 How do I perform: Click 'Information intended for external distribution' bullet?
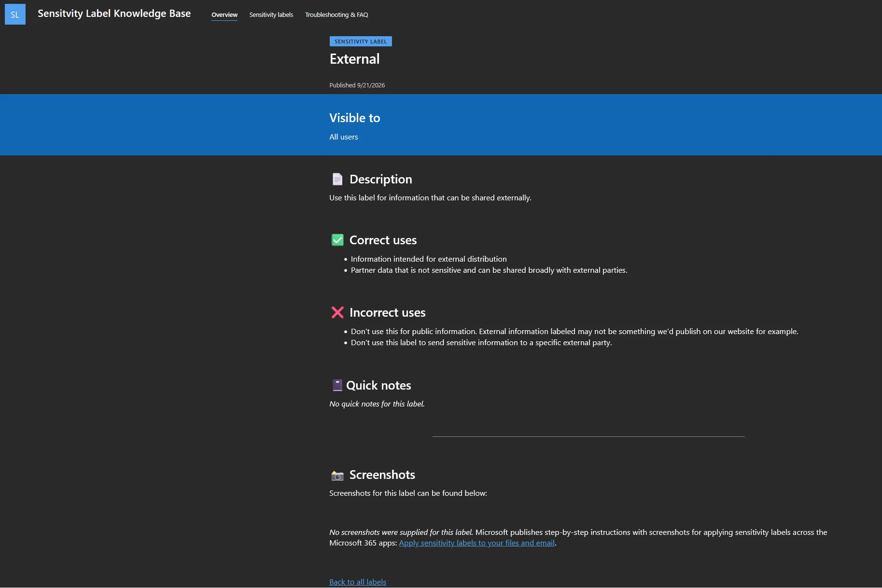click(429, 259)
